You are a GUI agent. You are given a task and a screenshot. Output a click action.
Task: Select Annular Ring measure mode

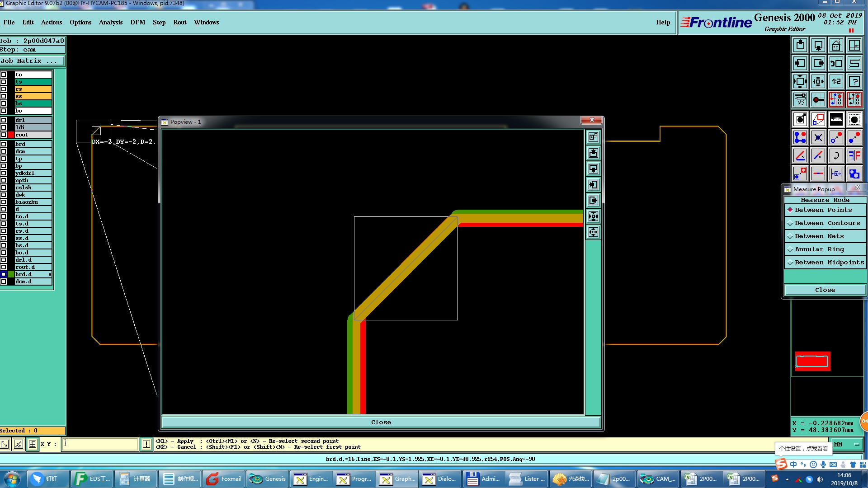pyautogui.click(x=819, y=249)
